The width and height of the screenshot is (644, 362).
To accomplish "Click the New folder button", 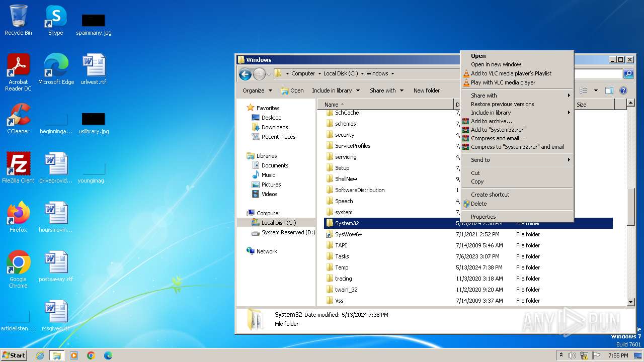I will (x=426, y=90).
